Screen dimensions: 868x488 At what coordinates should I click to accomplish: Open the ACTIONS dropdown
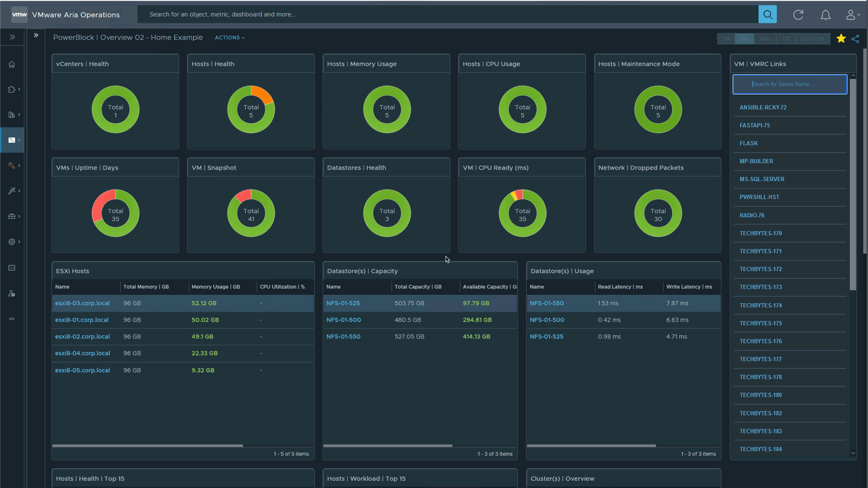tap(230, 38)
